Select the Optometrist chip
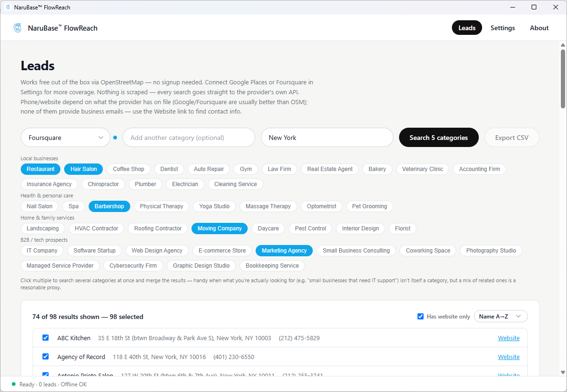This screenshot has height=392, width=567. [x=322, y=206]
